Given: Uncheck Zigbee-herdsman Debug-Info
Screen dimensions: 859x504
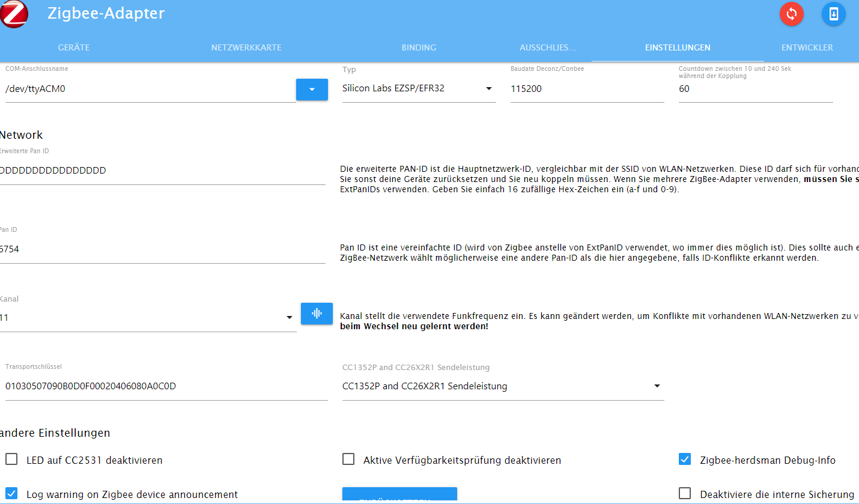Looking at the screenshot, I should click(685, 460).
